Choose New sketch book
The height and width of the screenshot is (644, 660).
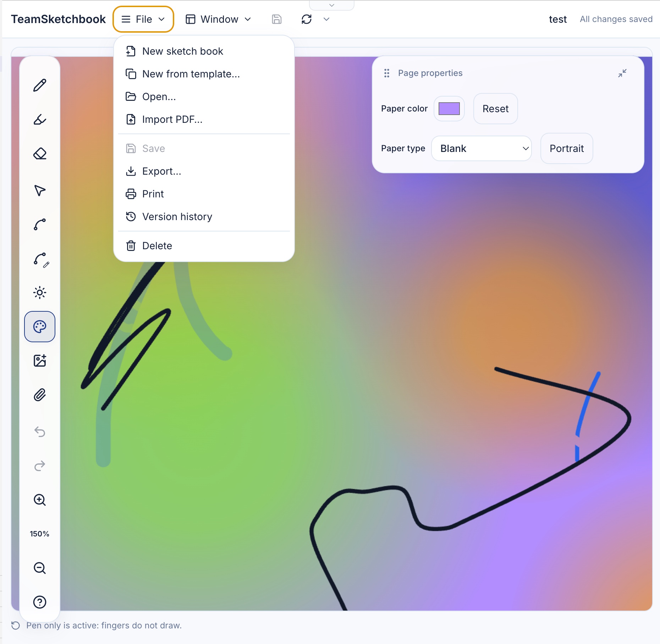point(204,51)
